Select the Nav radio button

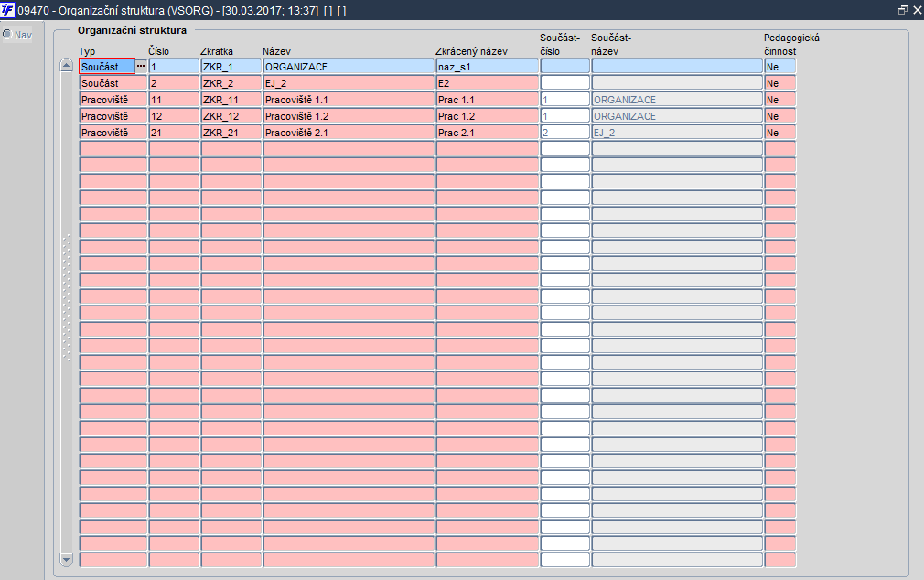pyautogui.click(x=7, y=35)
